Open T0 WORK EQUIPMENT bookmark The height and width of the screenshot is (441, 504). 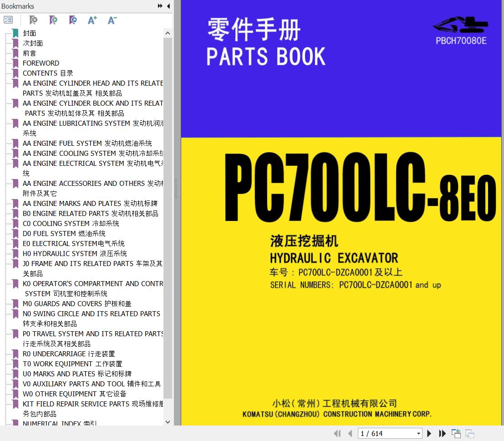pyautogui.click(x=72, y=364)
